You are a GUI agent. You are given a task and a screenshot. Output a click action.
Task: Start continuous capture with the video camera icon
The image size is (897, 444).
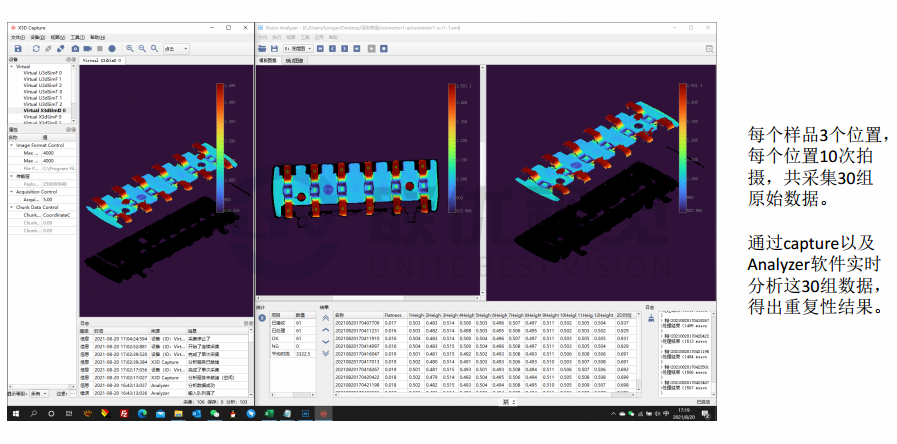click(87, 48)
